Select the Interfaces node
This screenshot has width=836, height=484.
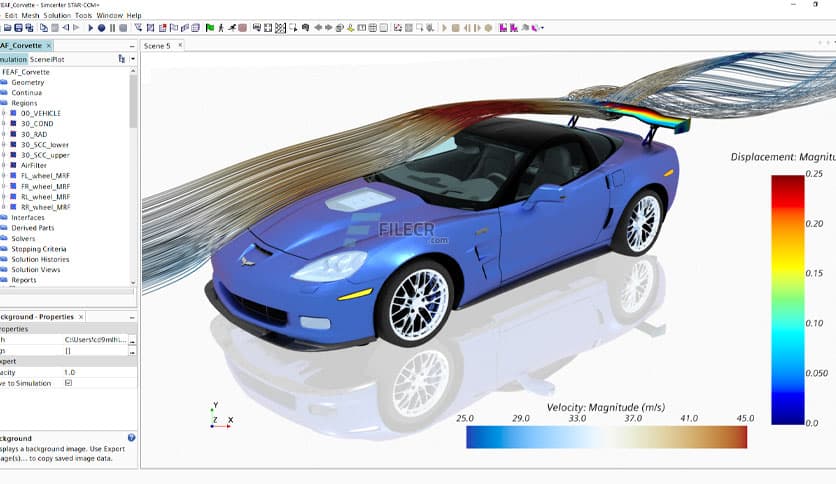point(28,217)
